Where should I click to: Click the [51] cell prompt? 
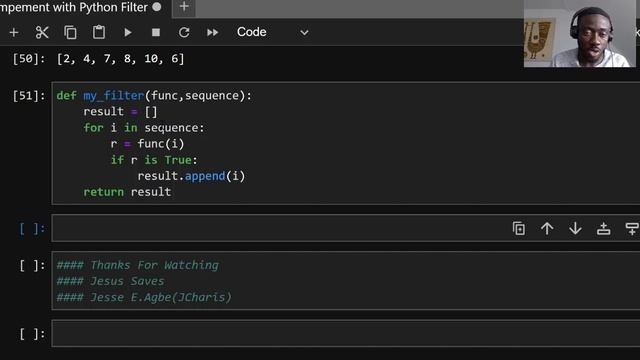[29, 96]
